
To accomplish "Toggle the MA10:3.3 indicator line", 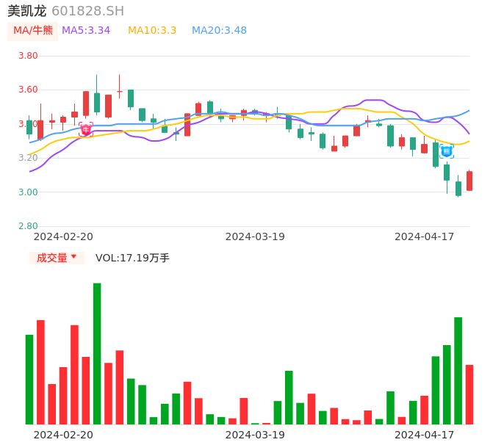I will click(152, 30).
